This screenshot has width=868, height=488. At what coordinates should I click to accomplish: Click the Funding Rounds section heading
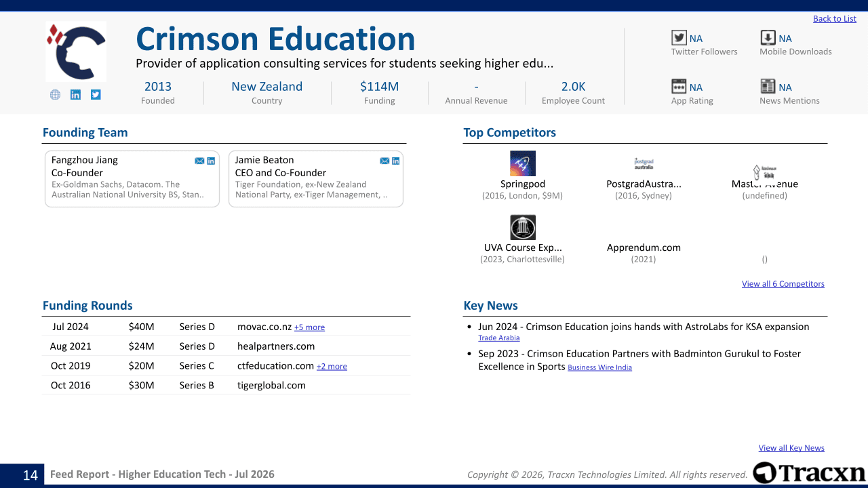[x=87, y=306]
